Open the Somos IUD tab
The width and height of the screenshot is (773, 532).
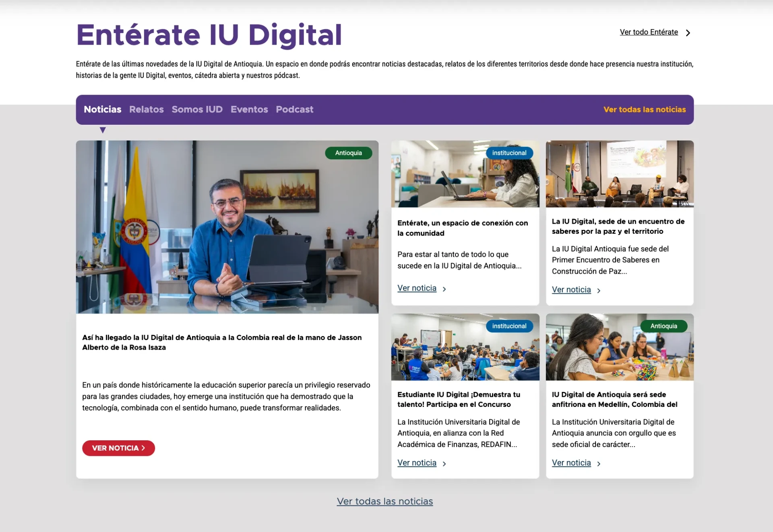[197, 109]
